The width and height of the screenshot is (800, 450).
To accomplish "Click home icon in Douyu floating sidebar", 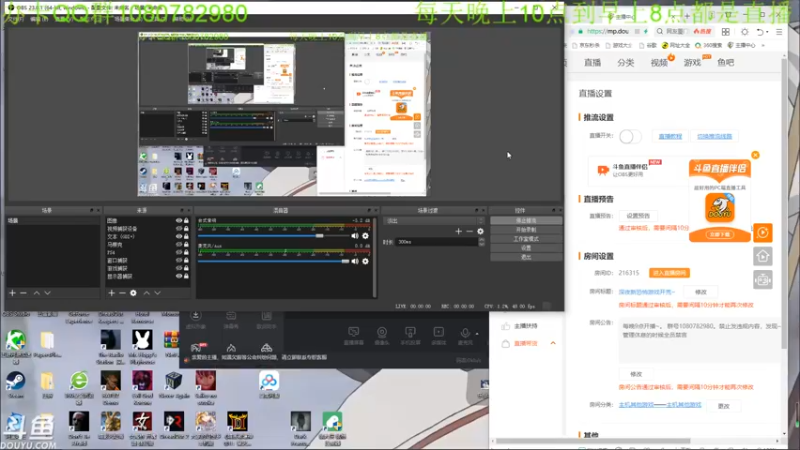I will (763, 256).
